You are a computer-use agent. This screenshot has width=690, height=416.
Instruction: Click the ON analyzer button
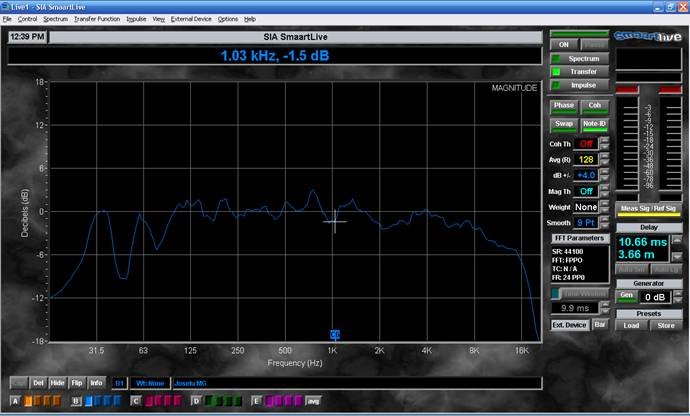[x=564, y=44]
